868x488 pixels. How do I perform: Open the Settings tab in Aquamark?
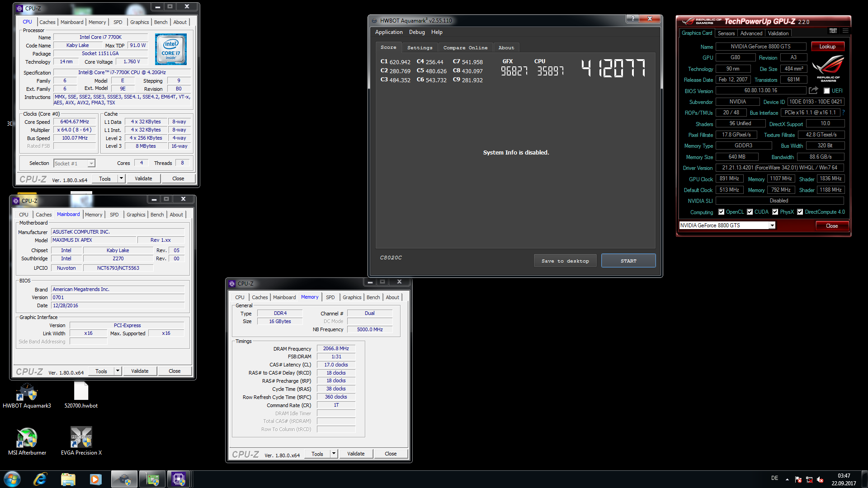pos(420,47)
